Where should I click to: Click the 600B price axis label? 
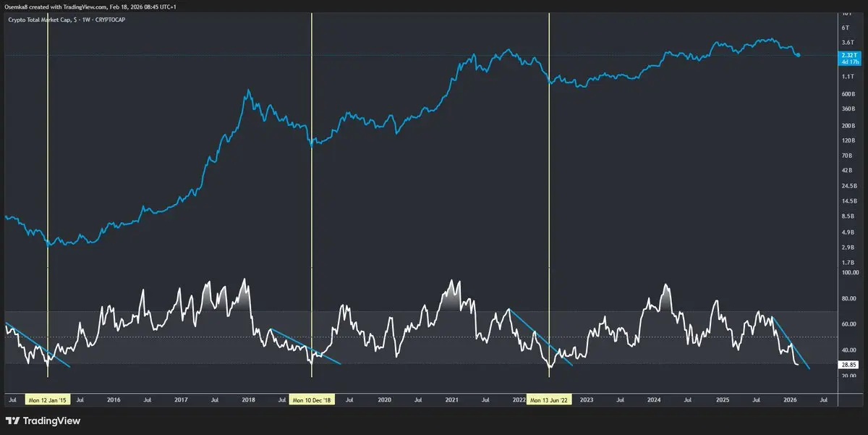coord(847,94)
